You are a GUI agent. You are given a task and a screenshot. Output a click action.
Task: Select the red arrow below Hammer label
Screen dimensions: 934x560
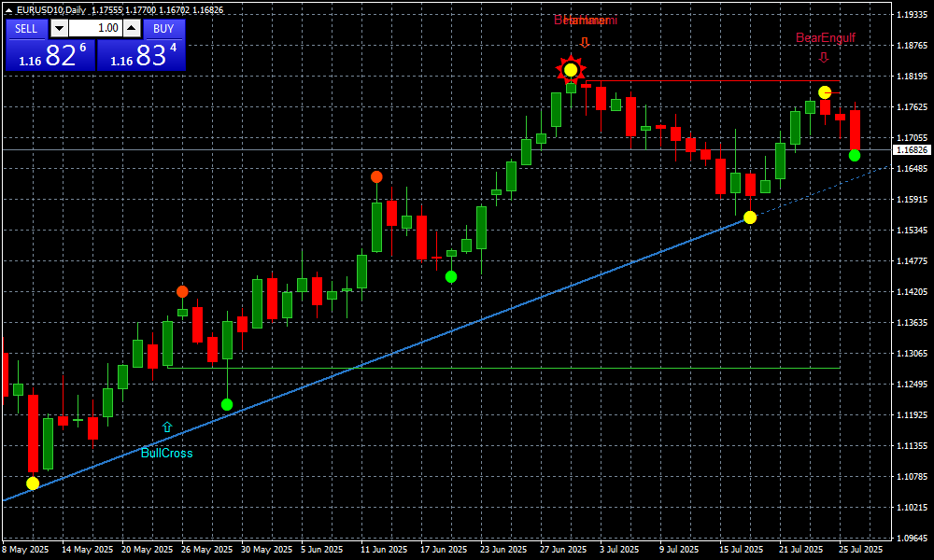point(585,42)
